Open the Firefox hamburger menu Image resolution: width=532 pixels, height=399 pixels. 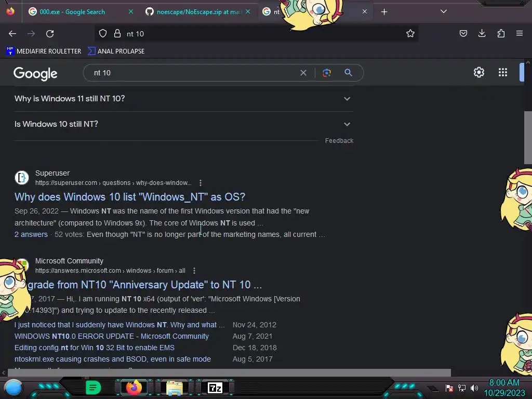(520, 33)
